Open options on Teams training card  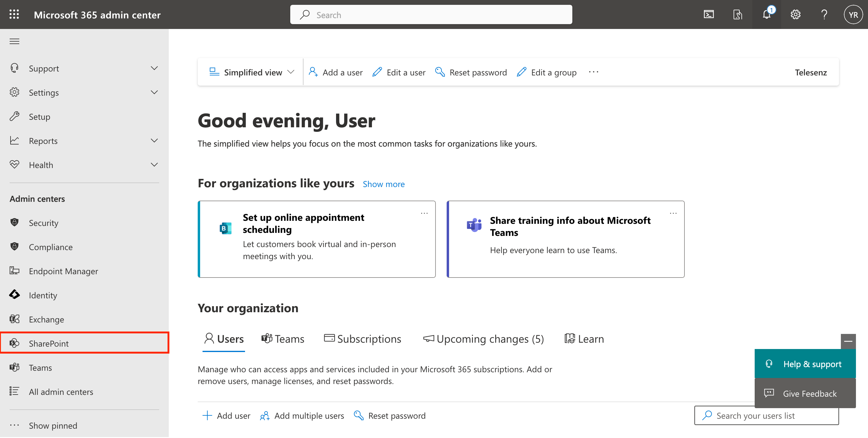tap(673, 213)
